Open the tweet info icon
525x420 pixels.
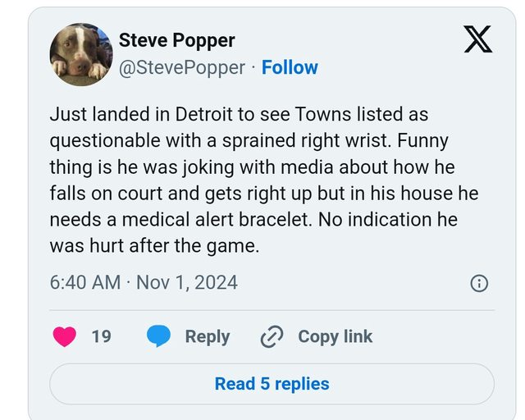point(479,284)
